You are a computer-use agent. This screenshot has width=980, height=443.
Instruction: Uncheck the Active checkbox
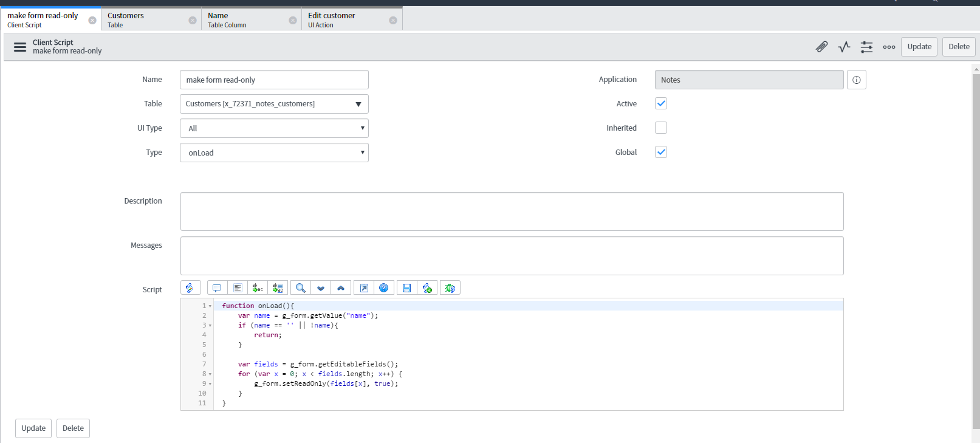click(x=661, y=103)
